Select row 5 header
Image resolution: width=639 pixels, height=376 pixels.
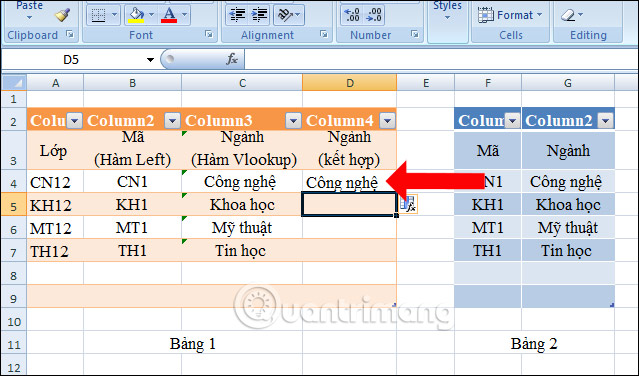(x=13, y=205)
